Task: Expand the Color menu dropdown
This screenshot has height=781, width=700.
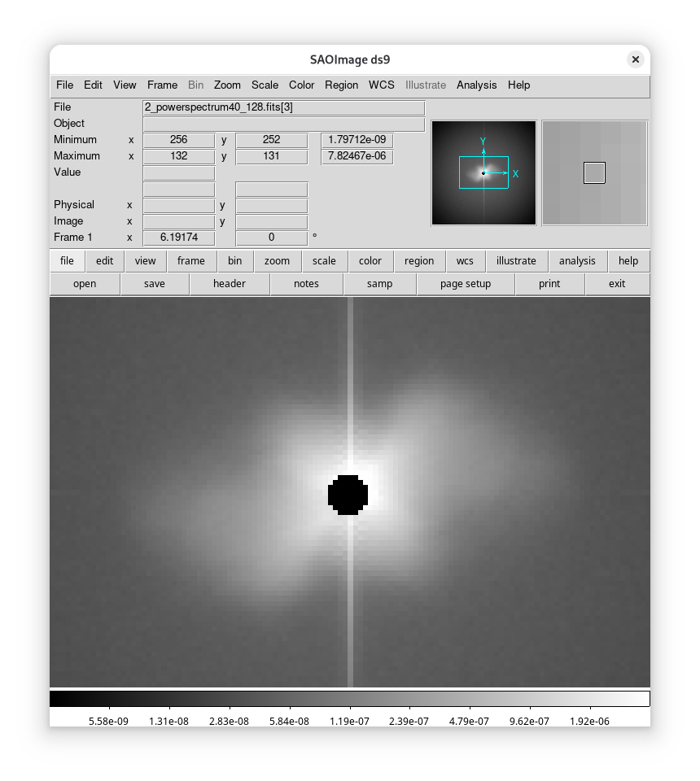Action: pyautogui.click(x=301, y=85)
